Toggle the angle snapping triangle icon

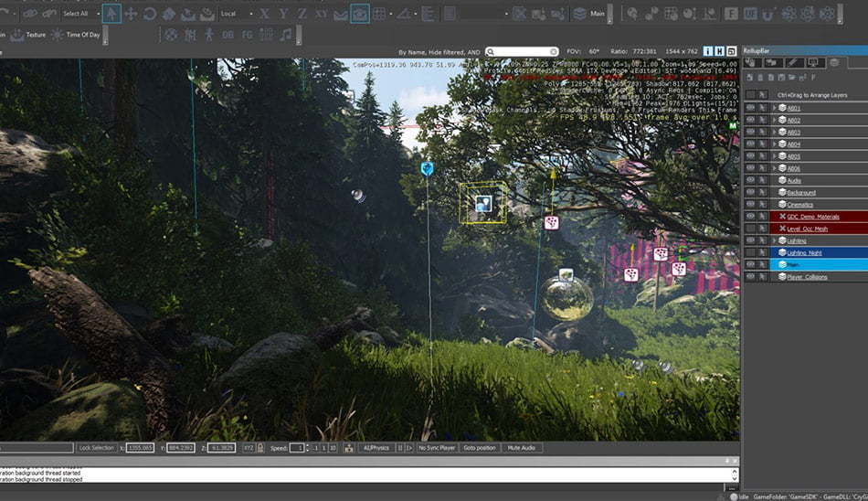click(404, 14)
